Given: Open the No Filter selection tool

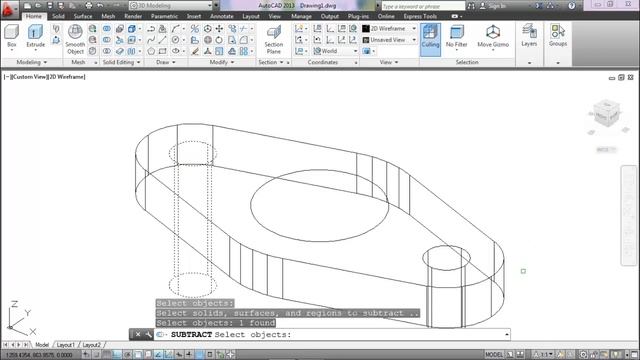Looking at the screenshot, I should pyautogui.click(x=456, y=37).
